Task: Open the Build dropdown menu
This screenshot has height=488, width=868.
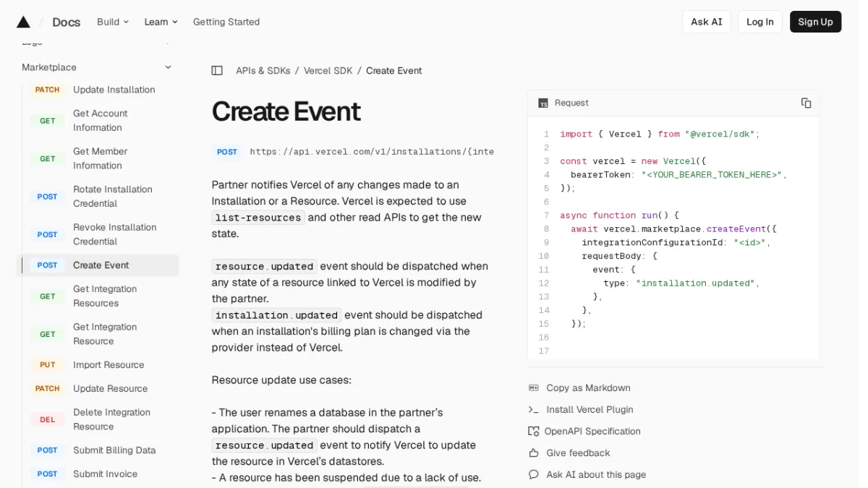Action: pyautogui.click(x=113, y=22)
